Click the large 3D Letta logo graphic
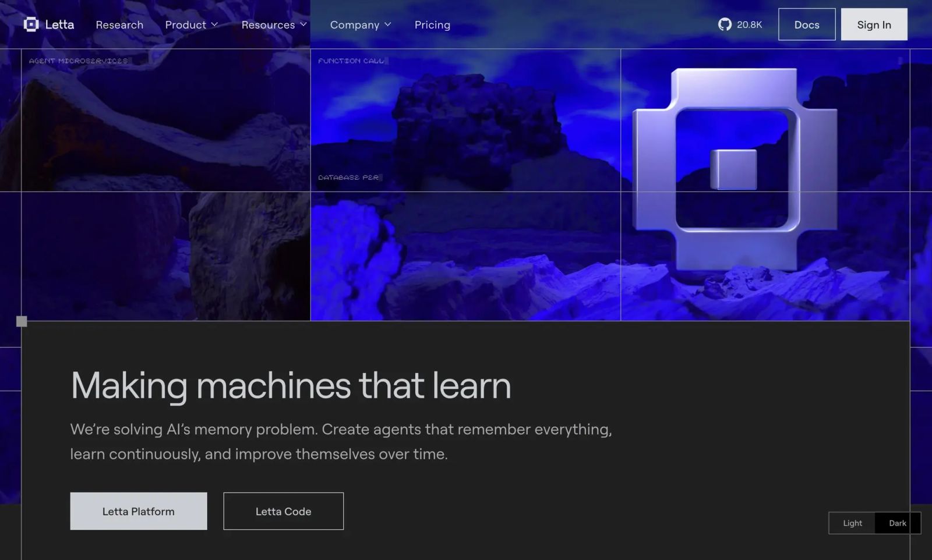 (735, 169)
